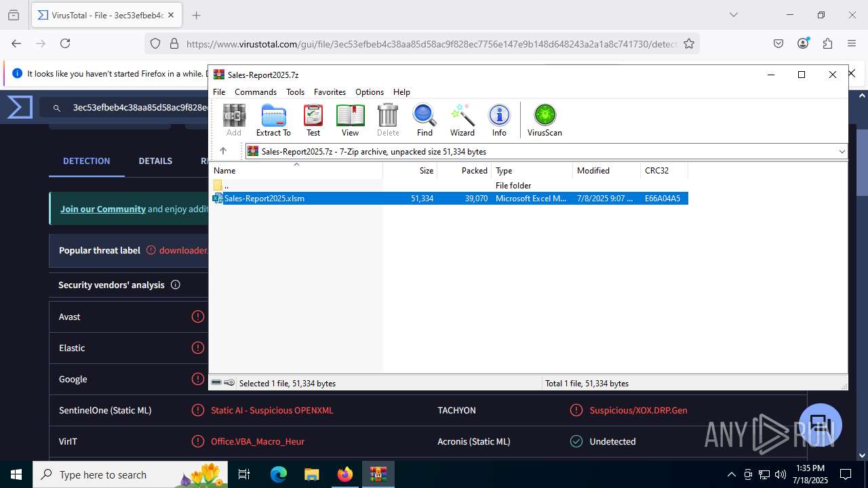The width and height of the screenshot is (868, 488).
Task: Bookmark this page star icon
Action: click(x=689, y=43)
